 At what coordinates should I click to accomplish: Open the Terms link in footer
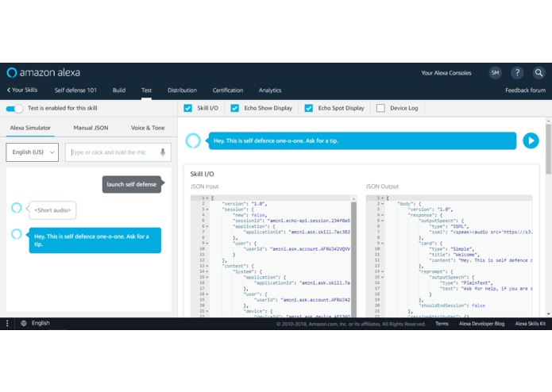[x=442, y=324]
